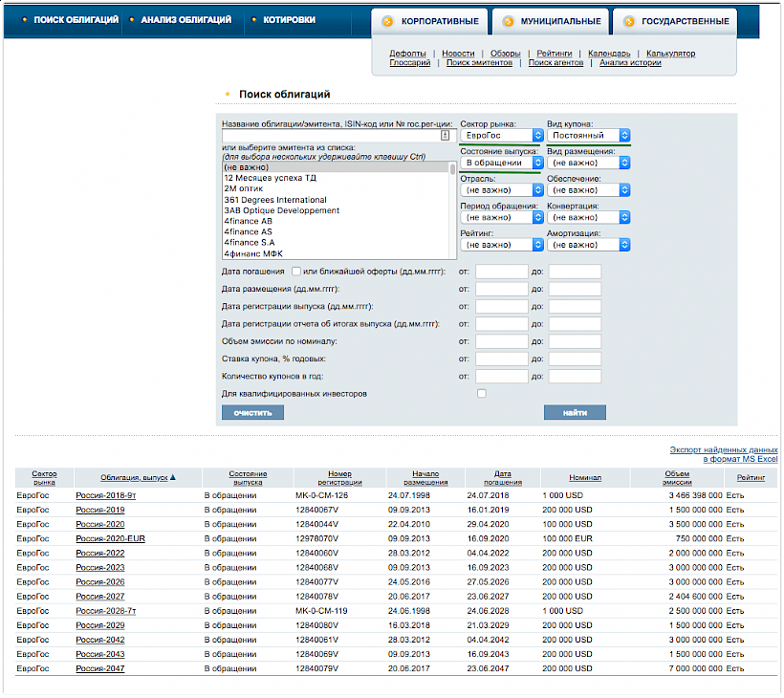Select '4finance AB' in the issuer list

tap(249, 221)
